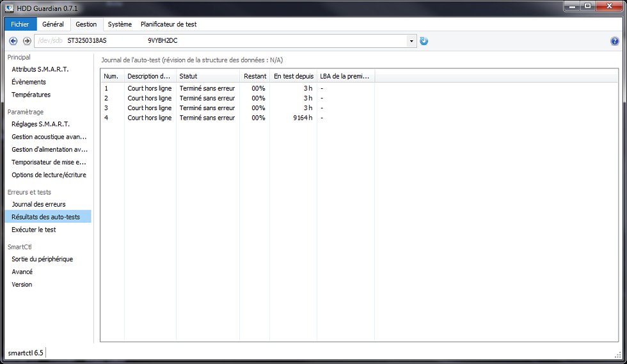Image resolution: width=627 pixels, height=364 pixels.
Task: Open Réglages S.M.A.R.T. settings
Action: coord(40,124)
